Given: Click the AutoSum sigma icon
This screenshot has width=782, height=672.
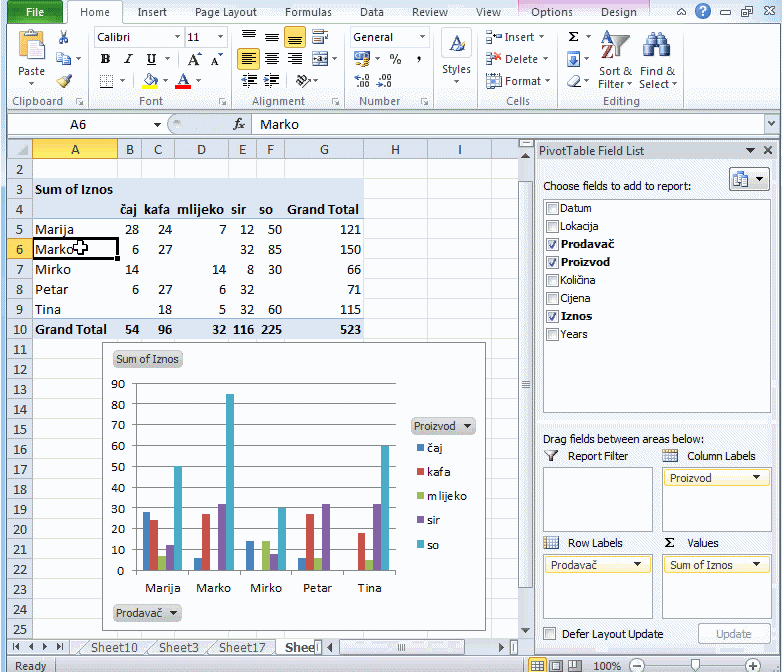Looking at the screenshot, I should coord(573,37).
